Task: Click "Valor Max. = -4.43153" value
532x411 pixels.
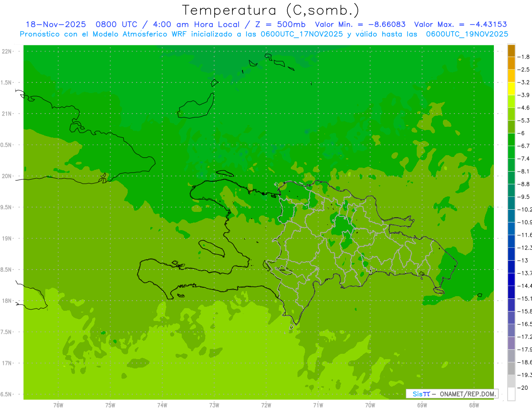Action: click(460, 24)
